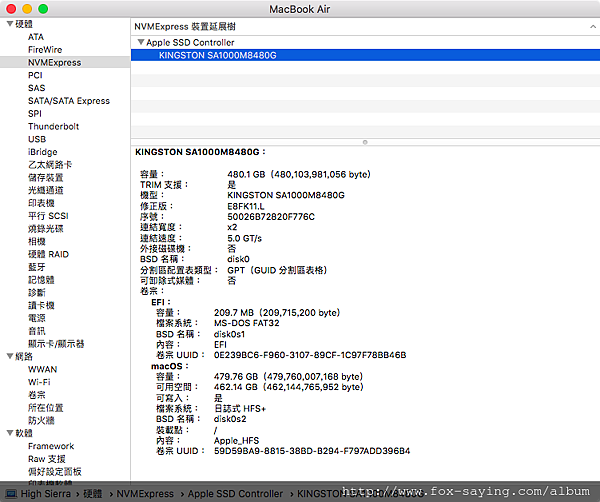Click High Sierra in the path bar
This screenshot has height=502, width=600.
[46, 494]
